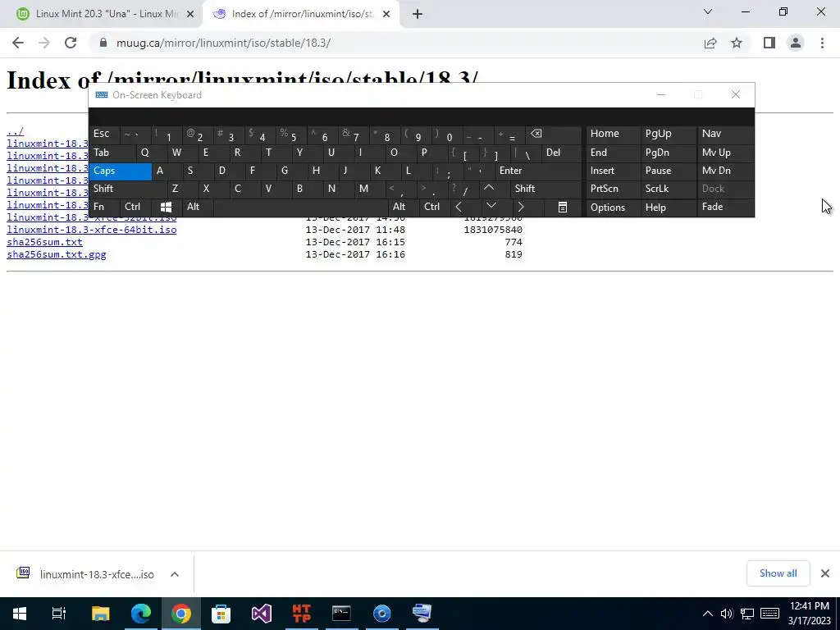
Task: Open Microsoft Store from taskbar
Action: [221, 614]
